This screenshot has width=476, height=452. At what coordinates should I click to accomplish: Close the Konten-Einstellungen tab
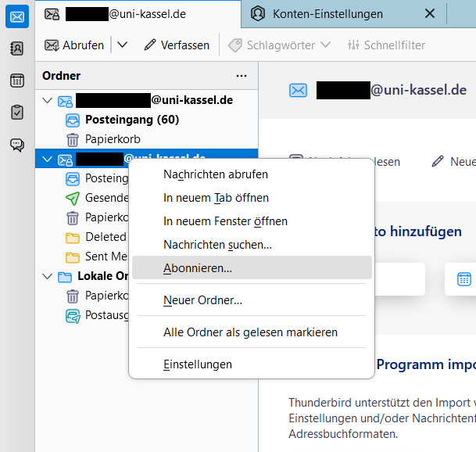(430, 13)
